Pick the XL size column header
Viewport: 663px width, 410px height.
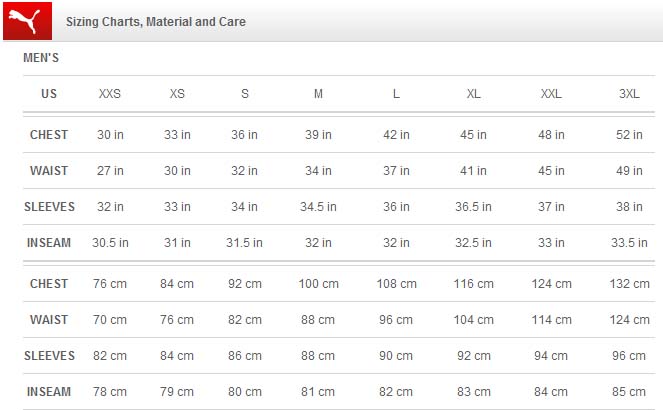(x=473, y=94)
